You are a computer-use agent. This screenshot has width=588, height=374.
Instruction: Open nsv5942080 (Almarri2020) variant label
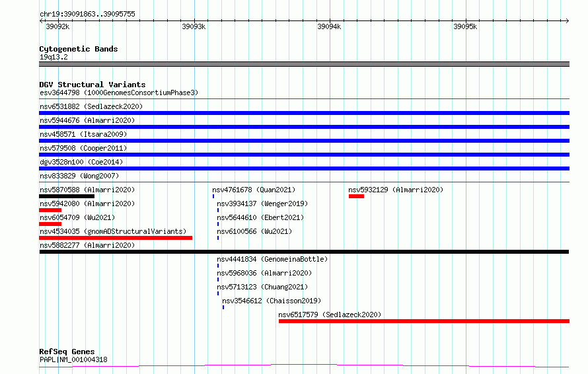87,204
